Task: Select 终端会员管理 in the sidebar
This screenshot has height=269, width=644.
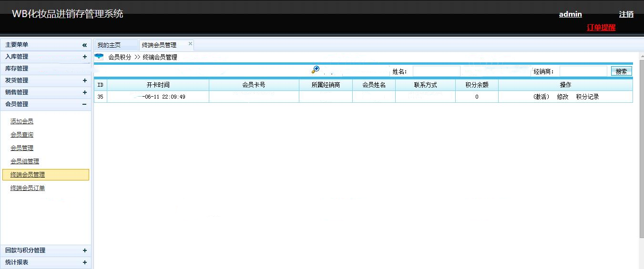Action: pos(45,175)
